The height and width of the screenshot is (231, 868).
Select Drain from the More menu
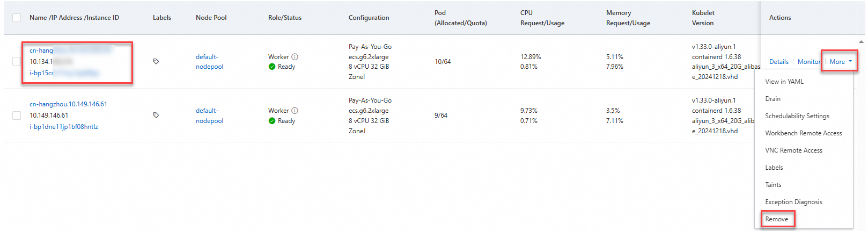[773, 99]
